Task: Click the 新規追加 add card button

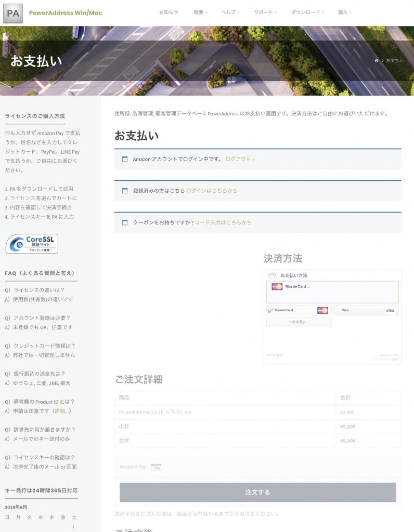Action: pyautogui.click(x=299, y=322)
